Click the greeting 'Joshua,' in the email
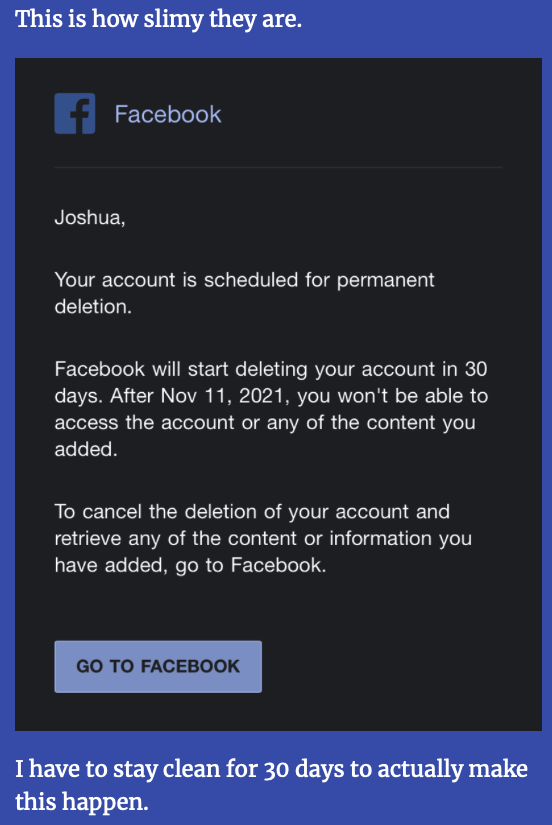 [x=90, y=217]
